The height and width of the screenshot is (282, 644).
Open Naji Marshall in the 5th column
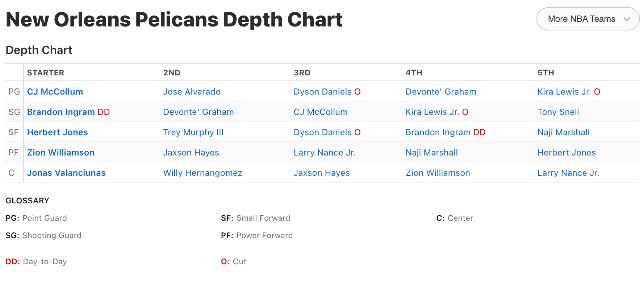(563, 132)
